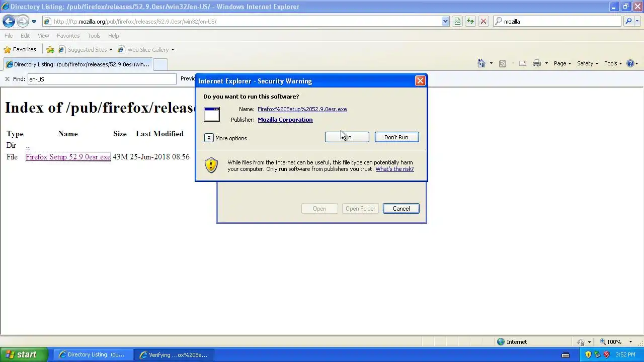Click the browser Forward arrow button

23,22
